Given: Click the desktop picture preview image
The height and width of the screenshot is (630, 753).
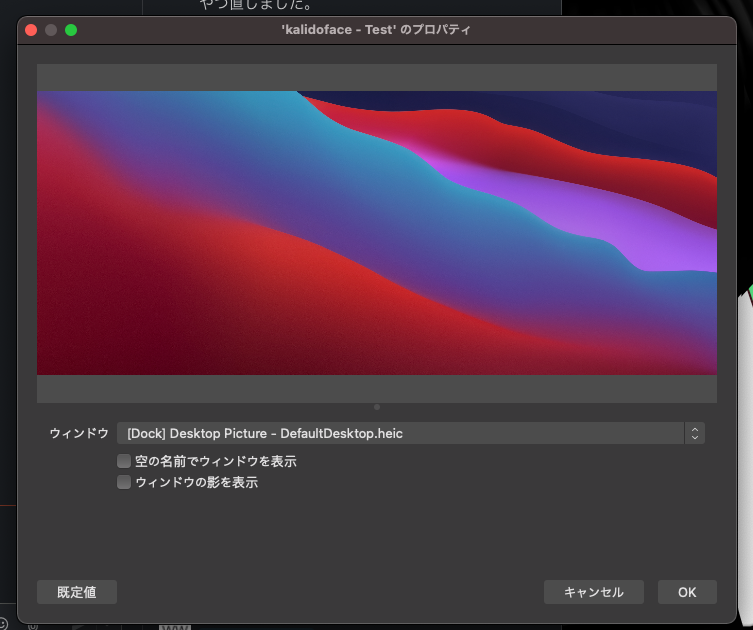Looking at the screenshot, I should coord(377,233).
